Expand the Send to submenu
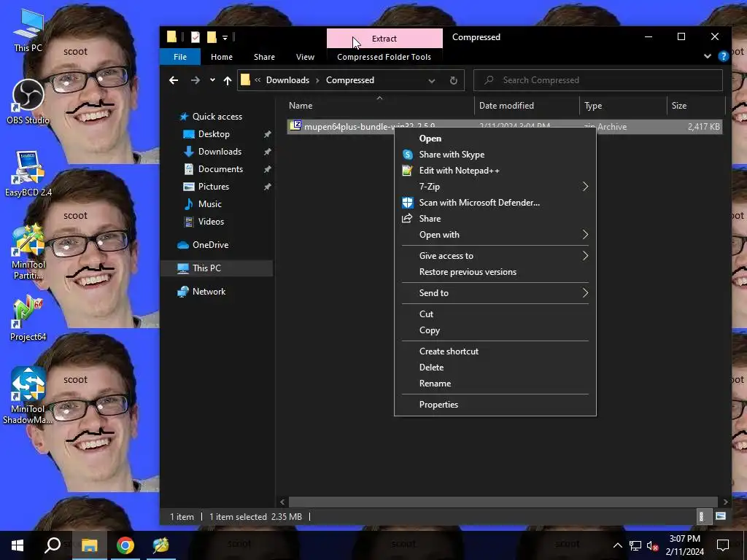Screen dimensions: 747x560 495,293
